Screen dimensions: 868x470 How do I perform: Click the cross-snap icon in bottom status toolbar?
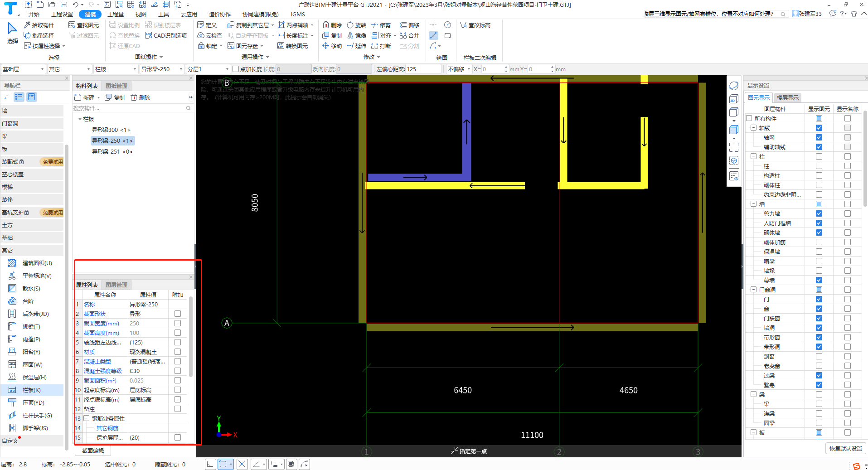pos(242,464)
